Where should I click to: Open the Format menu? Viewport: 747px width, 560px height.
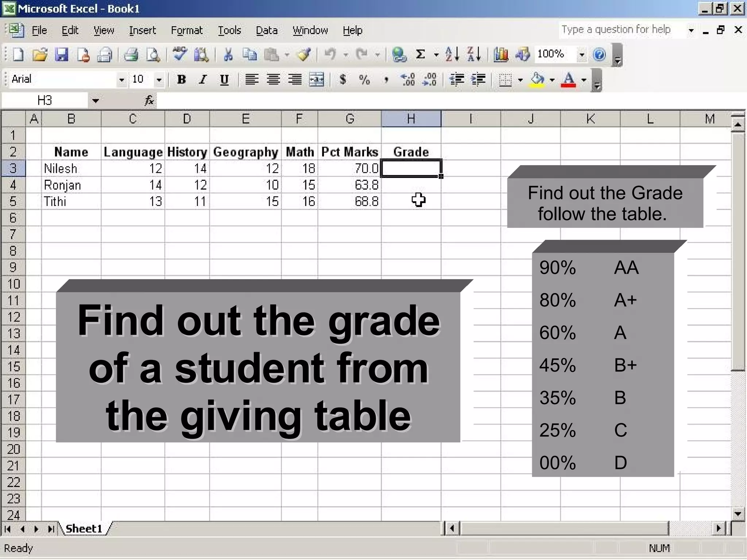pos(186,30)
